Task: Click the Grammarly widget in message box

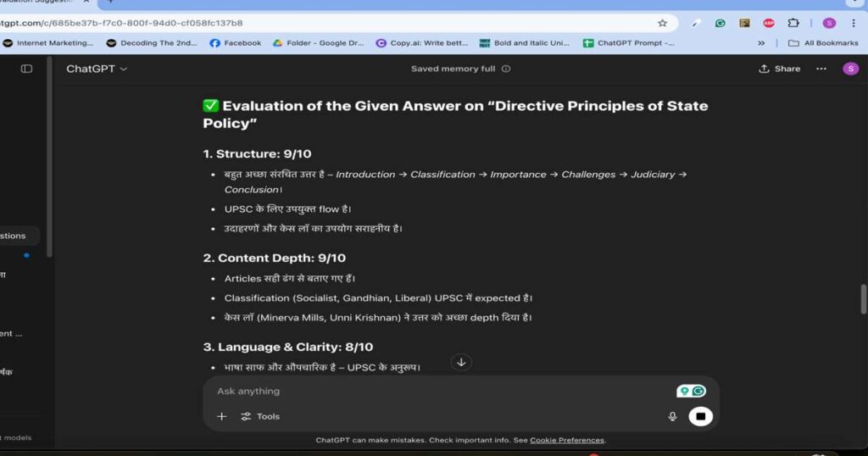Action: click(x=691, y=392)
